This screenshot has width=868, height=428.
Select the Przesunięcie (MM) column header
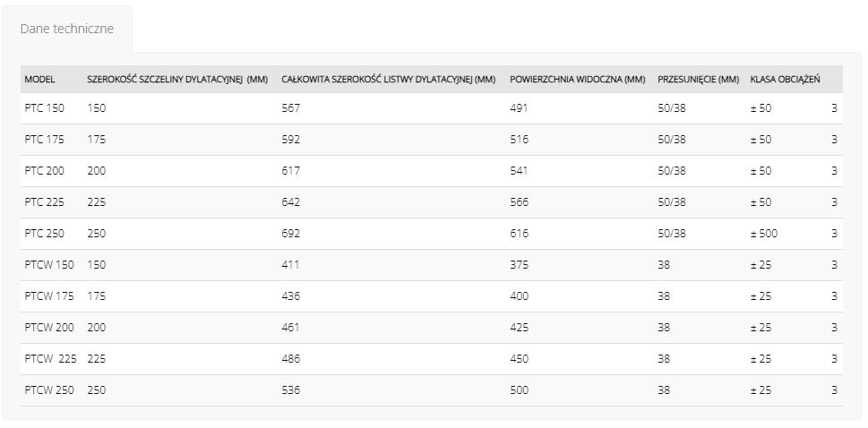pyautogui.click(x=698, y=80)
